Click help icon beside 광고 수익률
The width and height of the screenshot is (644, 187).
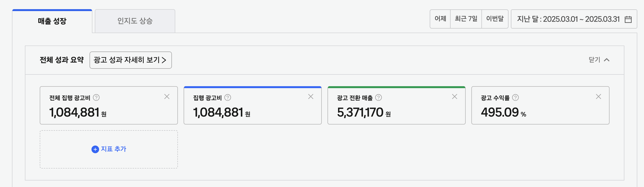coord(515,98)
